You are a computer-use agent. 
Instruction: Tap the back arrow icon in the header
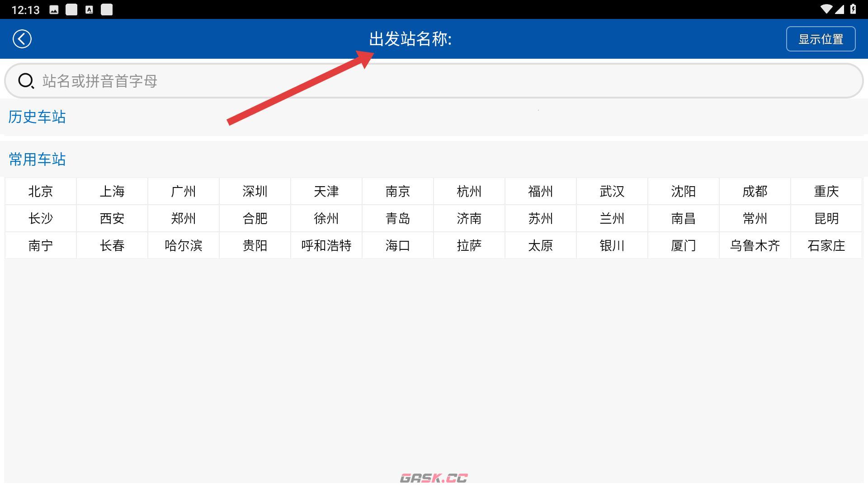pyautogui.click(x=22, y=39)
